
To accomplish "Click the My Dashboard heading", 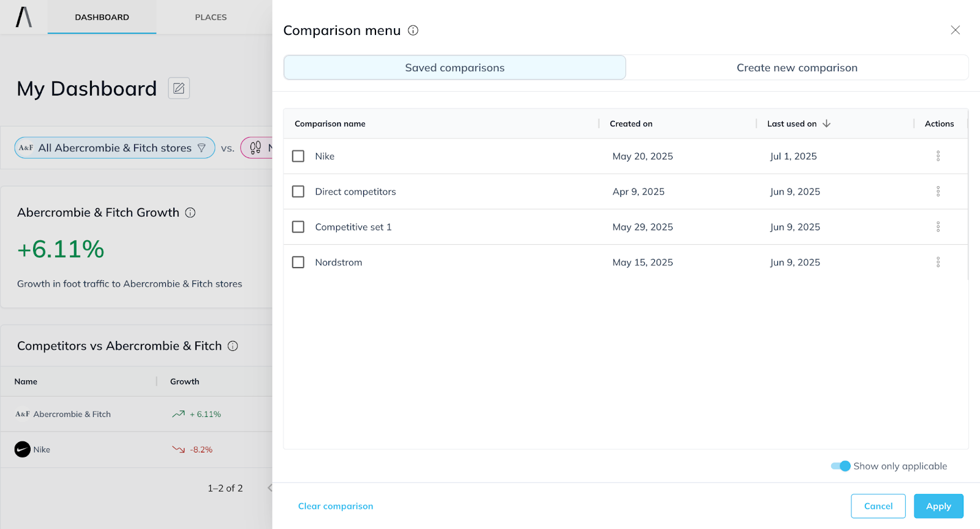I will click(87, 89).
